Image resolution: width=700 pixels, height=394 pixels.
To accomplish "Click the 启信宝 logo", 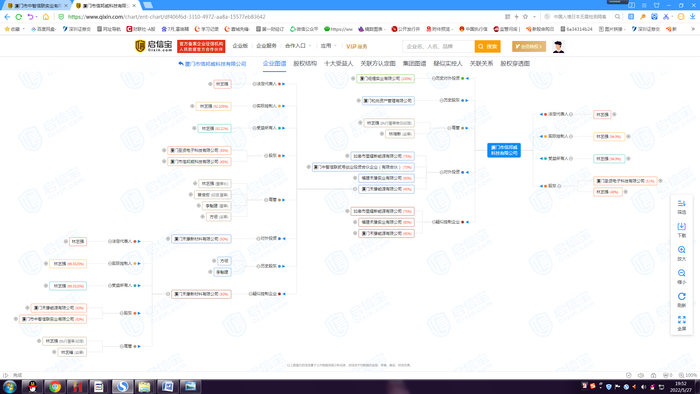I will pyautogui.click(x=154, y=46).
